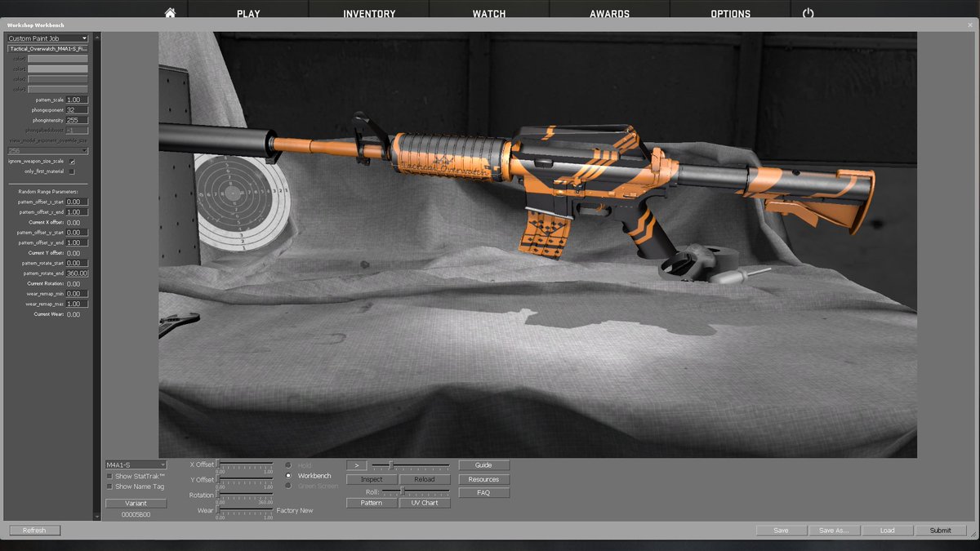980x551 pixels.
Task: Submit the workshop skin
Action: [941, 530]
